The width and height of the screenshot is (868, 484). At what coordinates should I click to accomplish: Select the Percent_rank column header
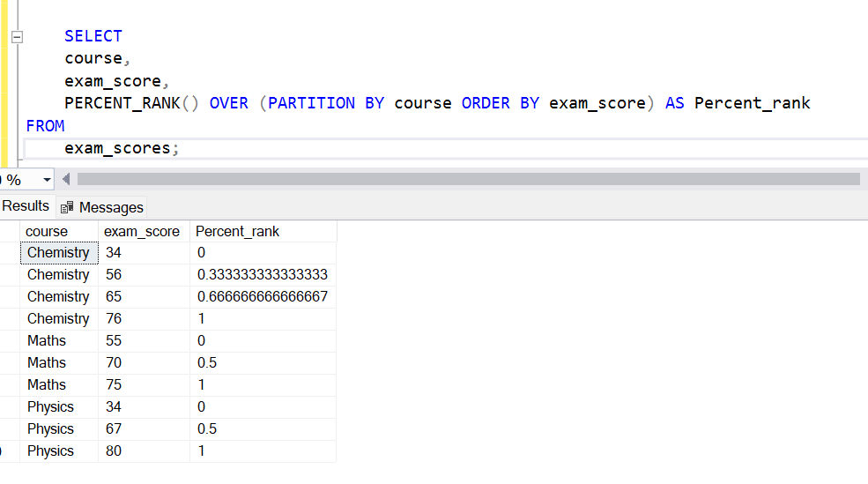click(x=237, y=231)
